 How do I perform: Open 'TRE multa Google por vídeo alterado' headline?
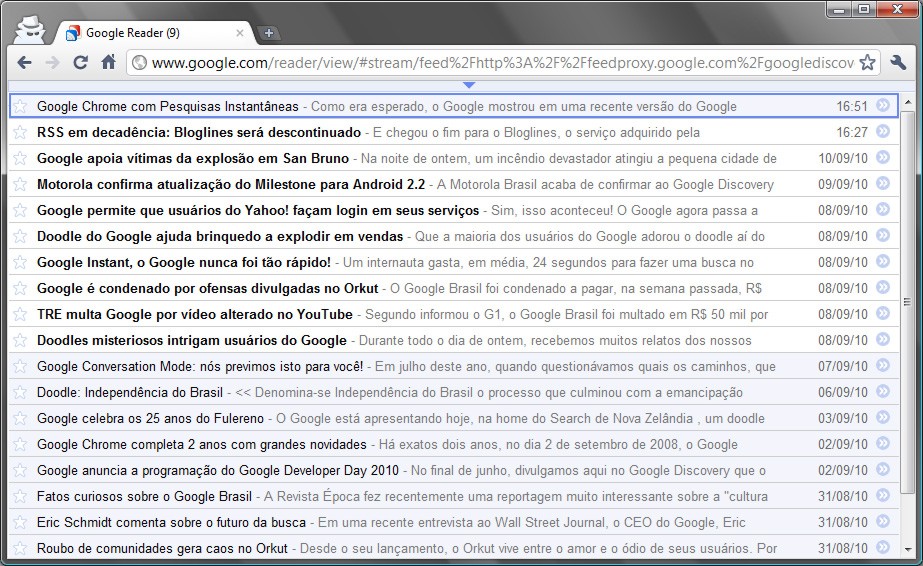click(195, 314)
